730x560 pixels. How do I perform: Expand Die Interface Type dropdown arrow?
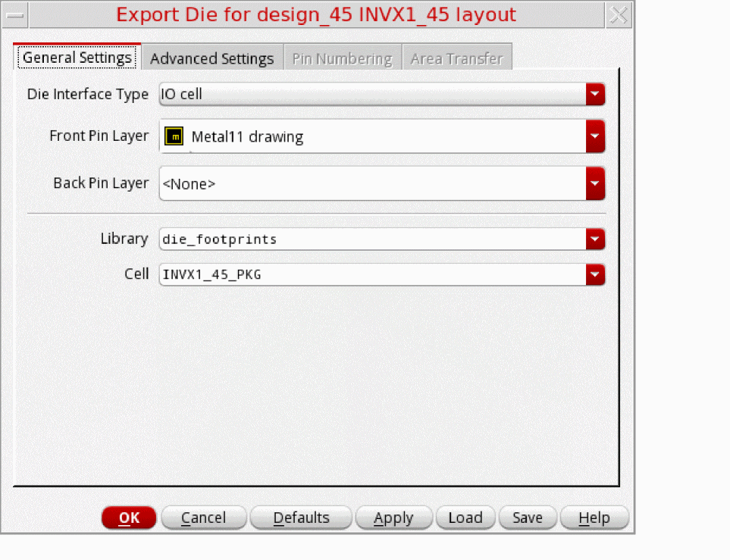coord(595,94)
